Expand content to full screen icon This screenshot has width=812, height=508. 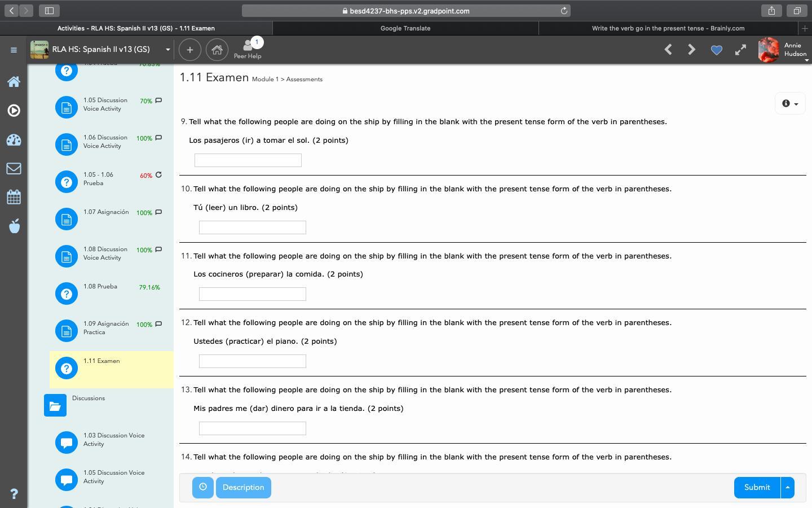740,50
